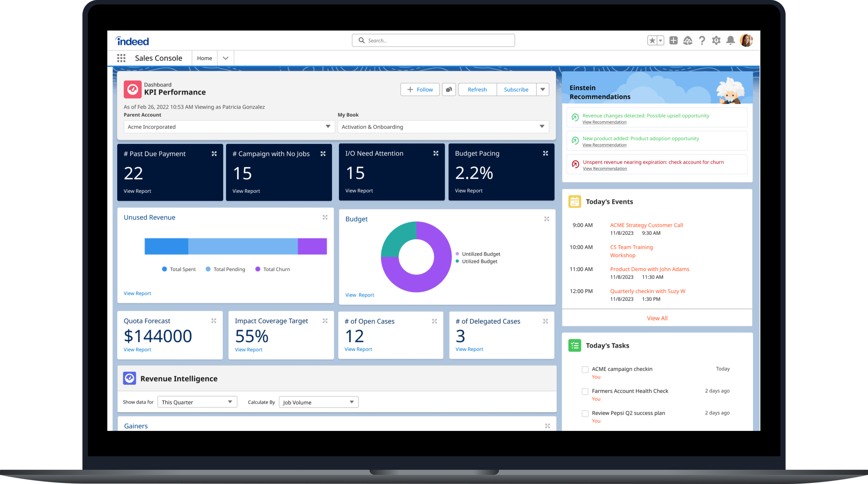Expand the Budget widget fullscreen icon
This screenshot has width=868, height=484.
click(547, 219)
